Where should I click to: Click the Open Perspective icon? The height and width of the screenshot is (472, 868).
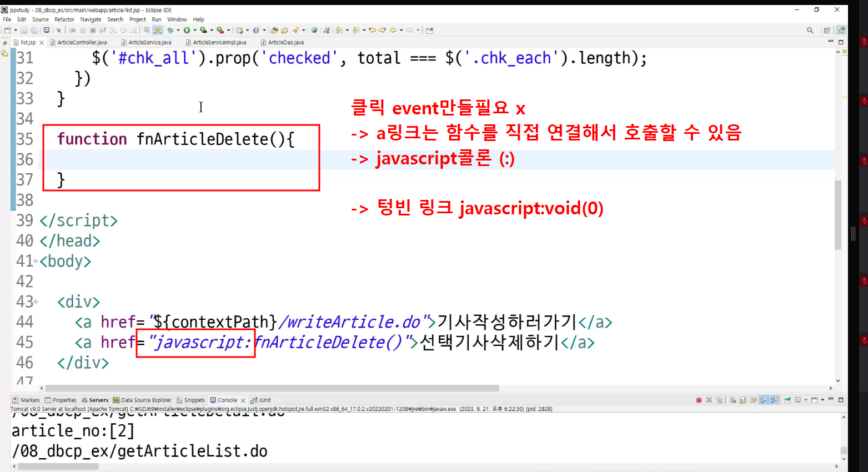(827, 31)
